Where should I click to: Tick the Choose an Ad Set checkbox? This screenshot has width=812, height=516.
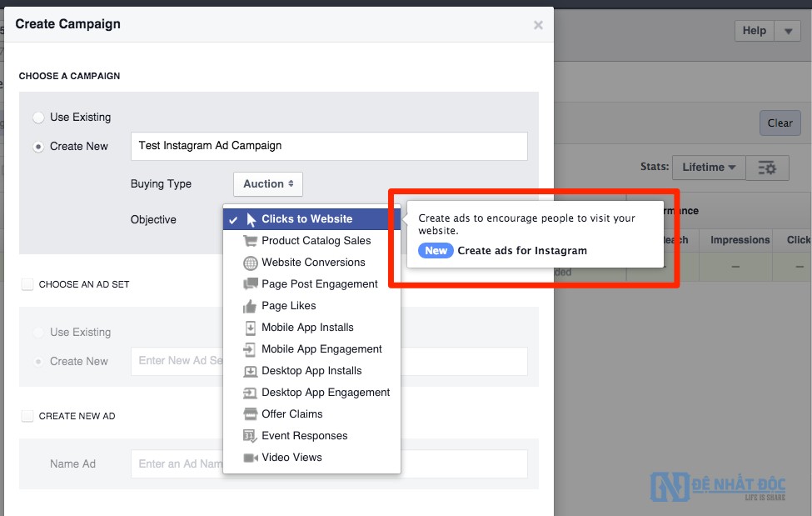pos(27,284)
